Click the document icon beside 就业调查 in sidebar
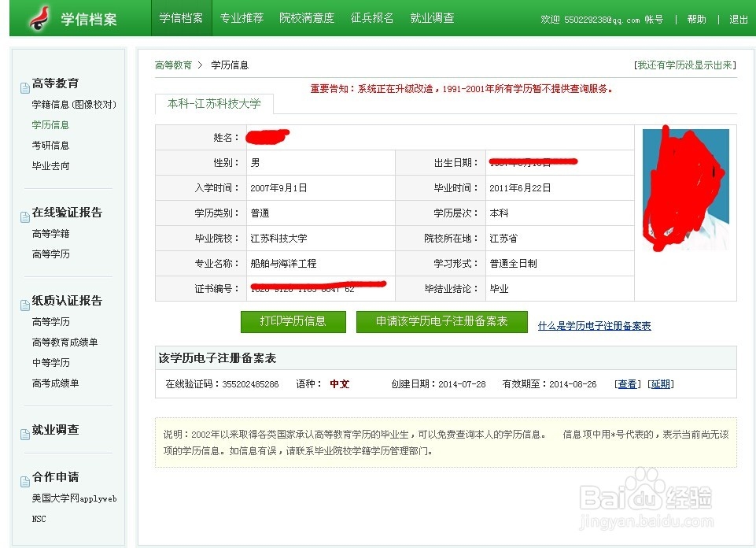The width and height of the screenshot is (756, 548). (25, 434)
